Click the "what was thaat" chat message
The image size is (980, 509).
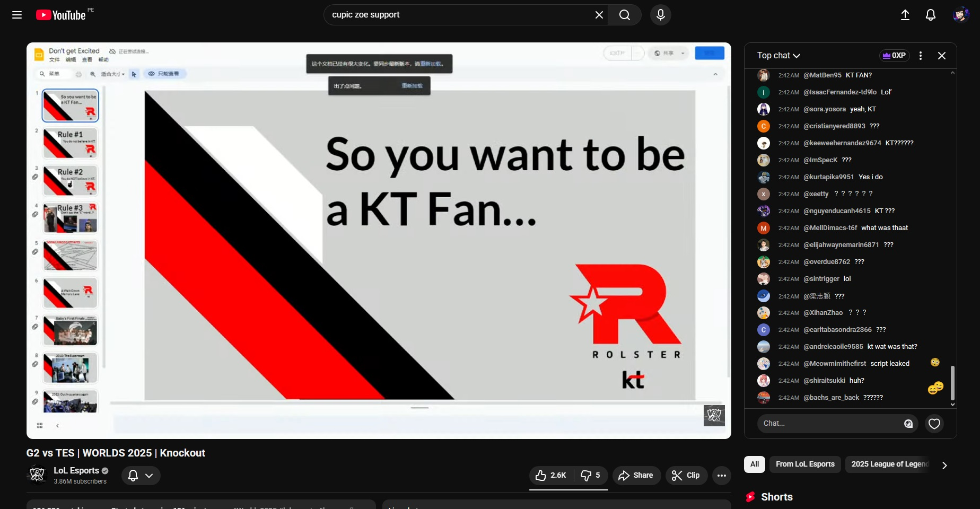[885, 228]
